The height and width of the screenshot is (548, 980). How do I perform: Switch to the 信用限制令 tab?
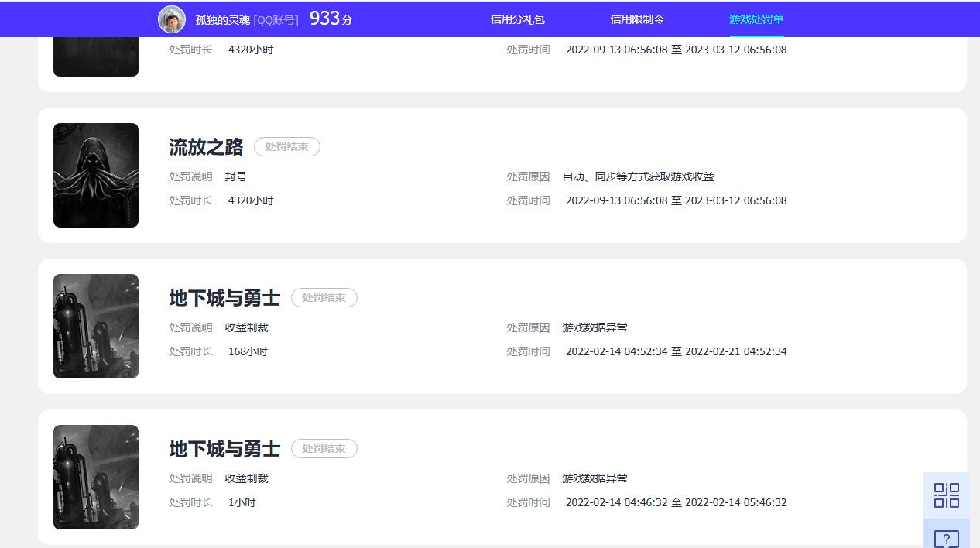(x=637, y=19)
